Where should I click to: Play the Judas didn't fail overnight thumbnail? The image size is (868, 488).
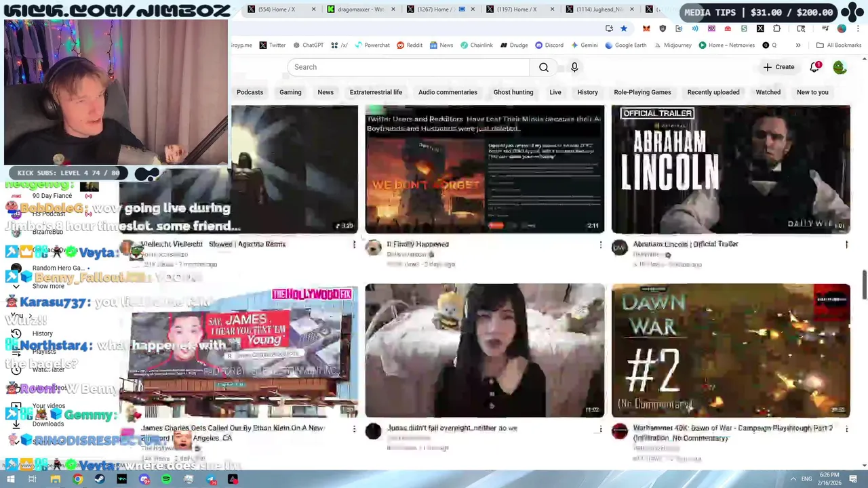pos(484,350)
